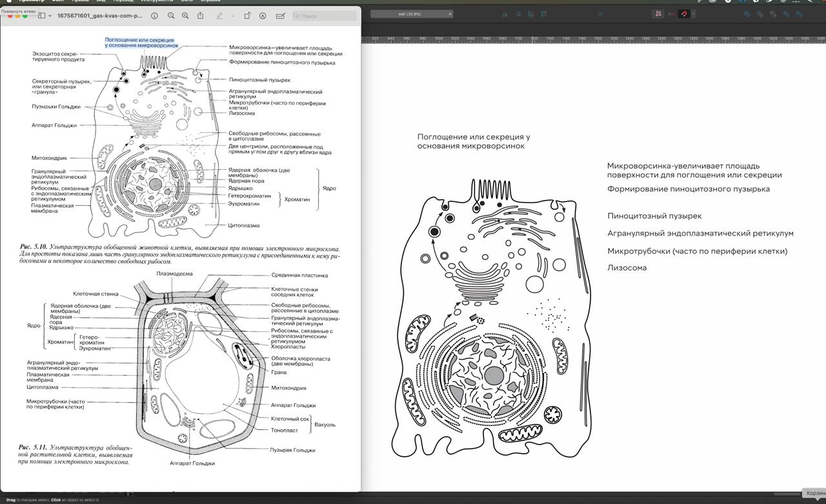Click the 'Рис. 5.10.' figure caption
The width and height of the screenshot is (826, 504).
click(179, 256)
